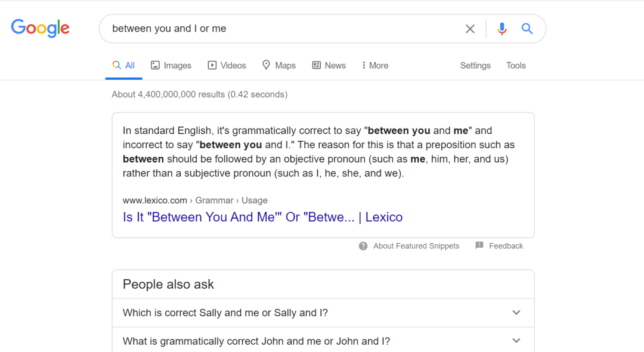Start voice search with microphone icon
Screen dimensions: 644x352
[x=502, y=29]
